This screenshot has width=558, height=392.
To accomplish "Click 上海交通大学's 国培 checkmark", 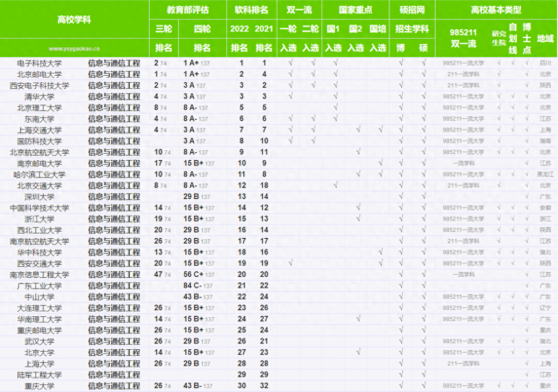I will 380,130.
